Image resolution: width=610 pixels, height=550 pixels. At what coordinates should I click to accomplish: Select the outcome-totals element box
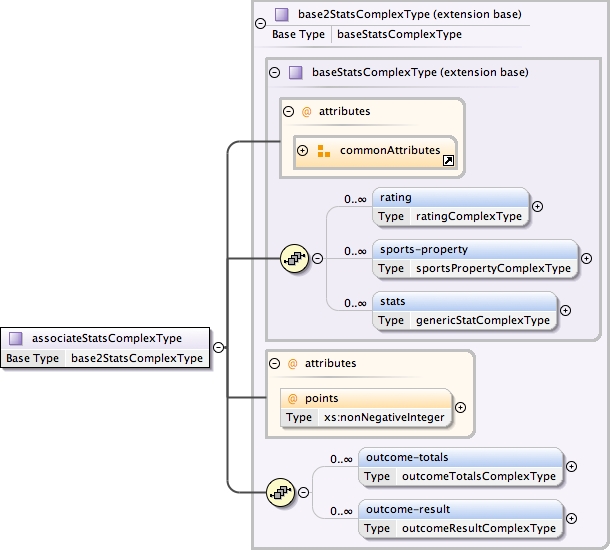pos(460,466)
